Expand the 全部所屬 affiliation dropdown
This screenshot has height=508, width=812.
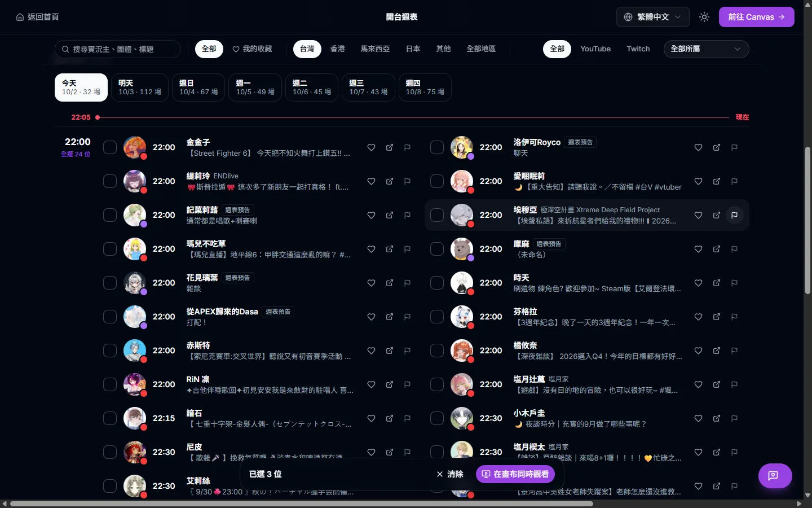(706, 49)
